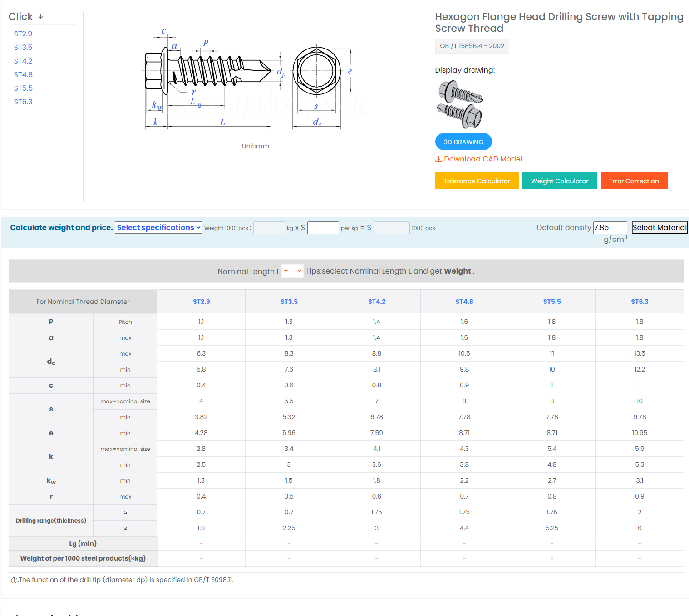Image resolution: width=689 pixels, height=616 pixels.
Task: Open the Weight Calculator
Action: (560, 181)
